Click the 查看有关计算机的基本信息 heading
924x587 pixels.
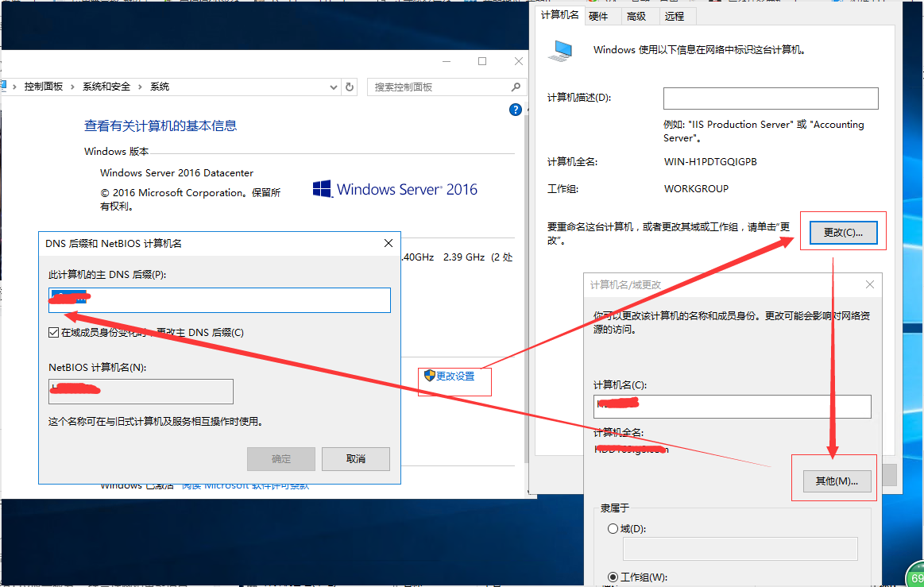pyautogui.click(x=160, y=126)
